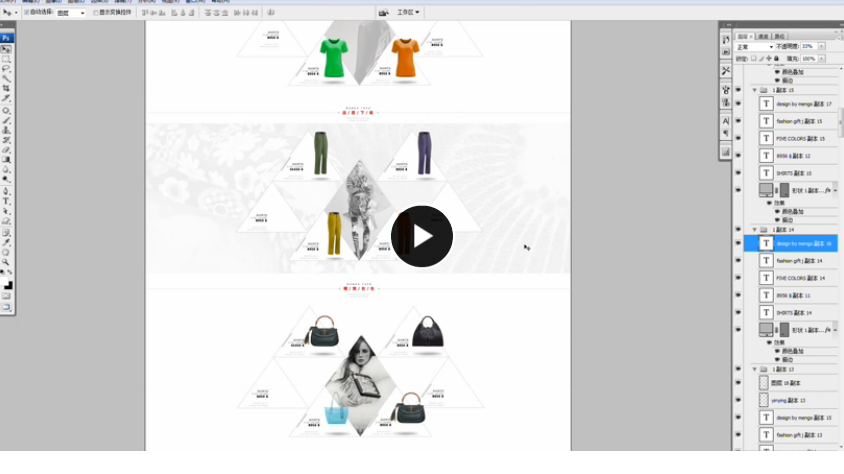This screenshot has height=474, width=844.
Task: Select the Zoom tool
Action: pyautogui.click(x=6, y=262)
